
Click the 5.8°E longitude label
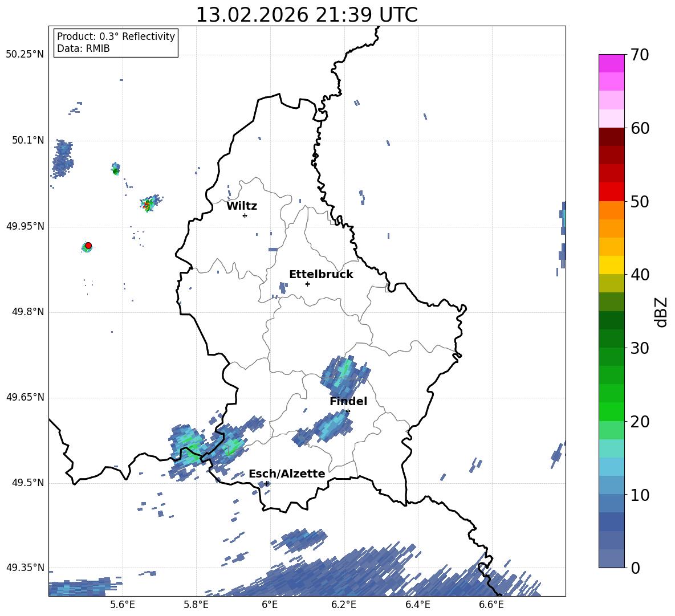pyautogui.click(x=196, y=605)
